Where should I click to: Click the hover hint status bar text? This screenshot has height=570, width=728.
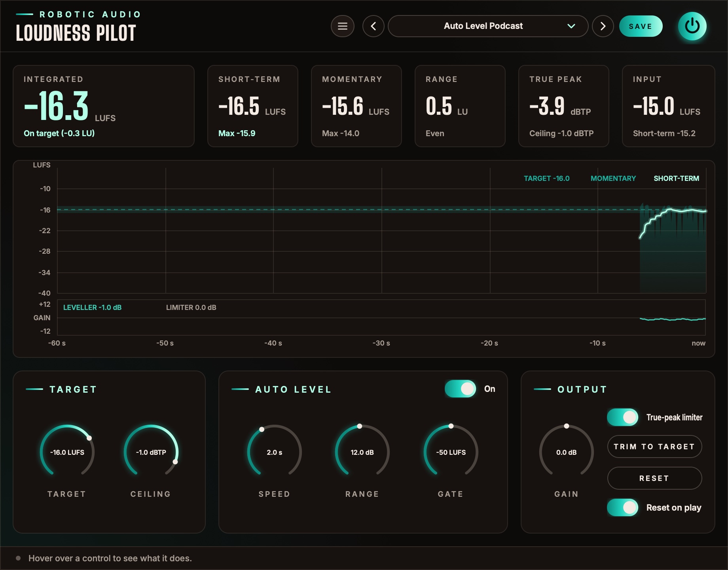pyautogui.click(x=110, y=559)
